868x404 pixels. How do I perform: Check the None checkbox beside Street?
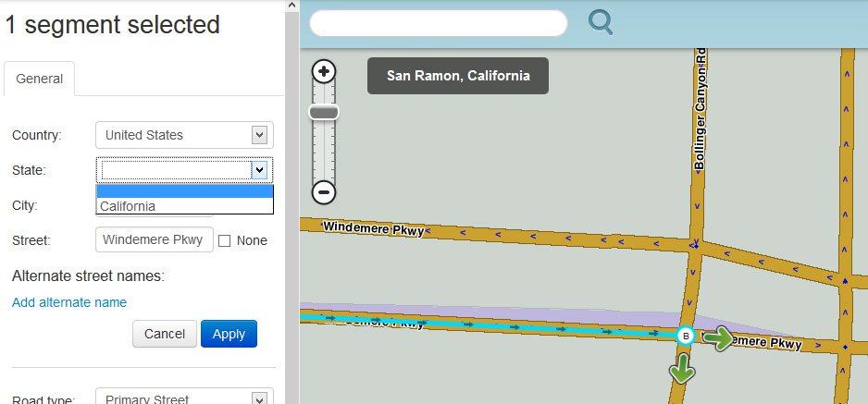coord(225,240)
